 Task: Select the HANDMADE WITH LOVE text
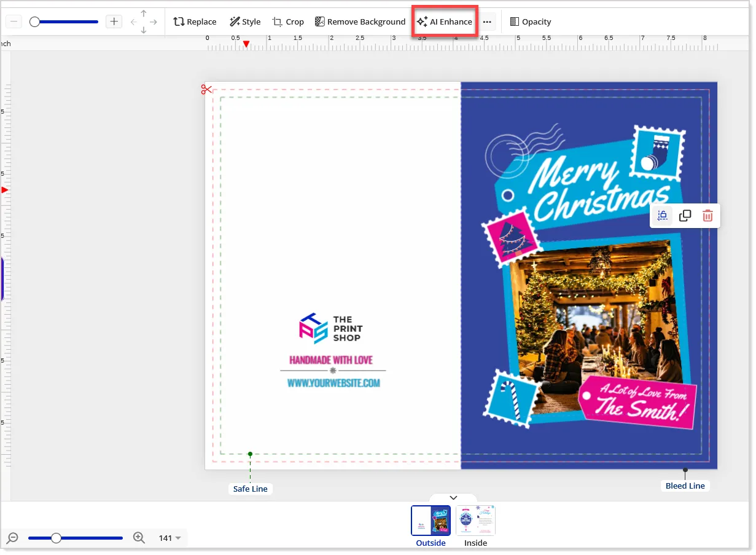click(x=331, y=360)
